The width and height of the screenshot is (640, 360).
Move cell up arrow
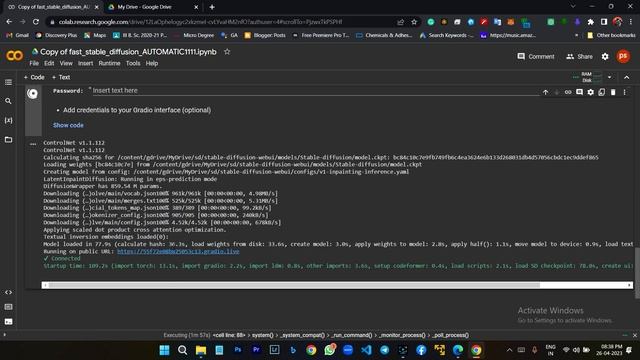click(x=545, y=92)
